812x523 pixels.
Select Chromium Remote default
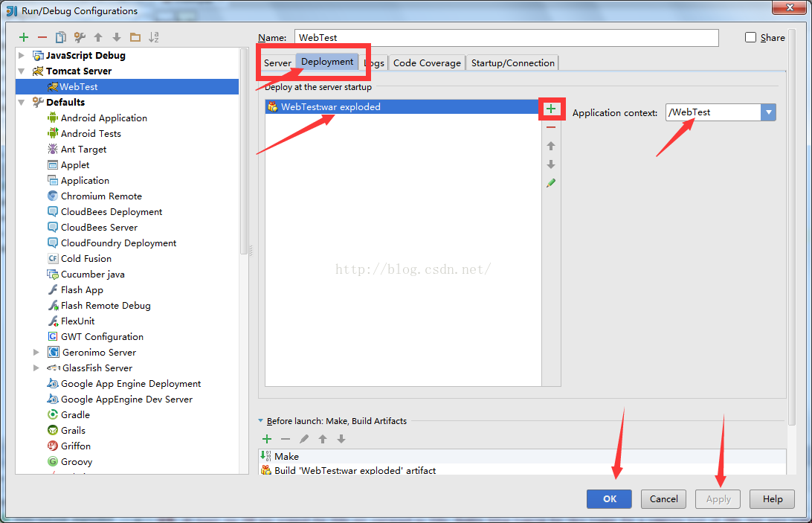click(x=94, y=196)
